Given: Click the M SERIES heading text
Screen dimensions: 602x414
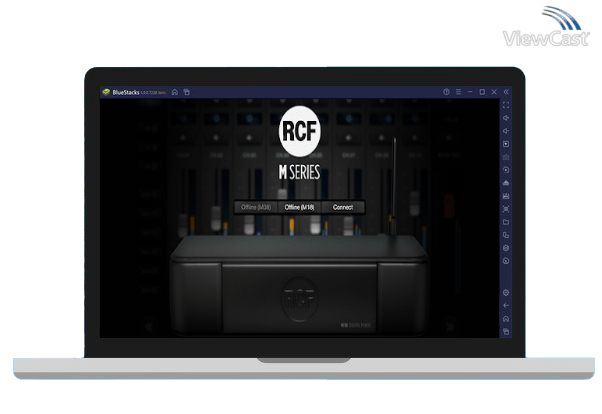Looking at the screenshot, I should (x=299, y=172).
